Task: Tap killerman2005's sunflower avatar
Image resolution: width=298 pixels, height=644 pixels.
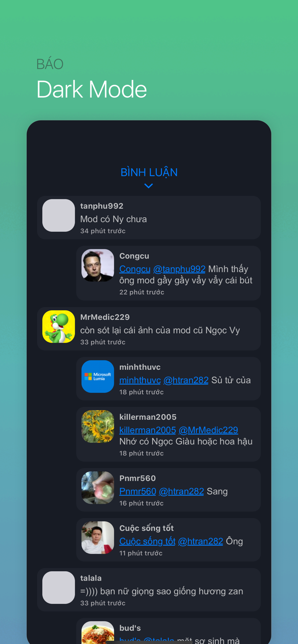Action: pos(98,426)
